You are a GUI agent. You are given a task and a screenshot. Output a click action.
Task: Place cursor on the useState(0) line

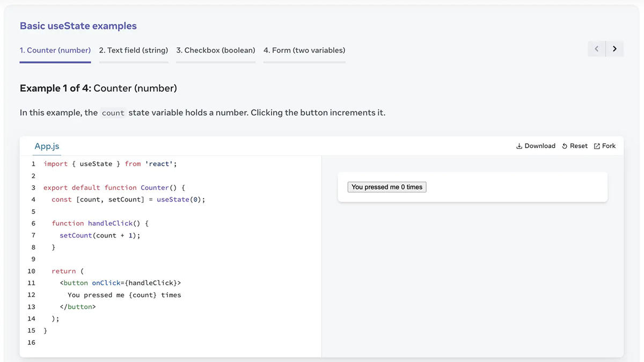(128, 200)
